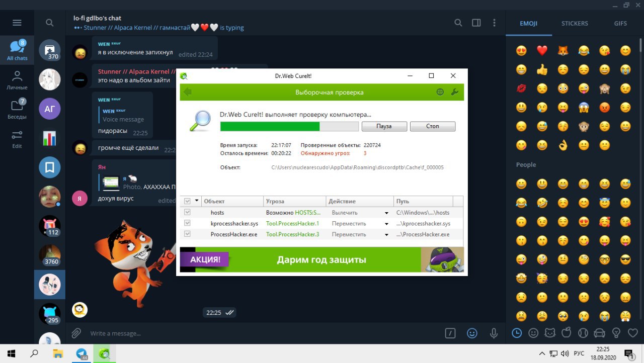Insert the red heart emoji
644x363 pixels.
click(x=542, y=50)
